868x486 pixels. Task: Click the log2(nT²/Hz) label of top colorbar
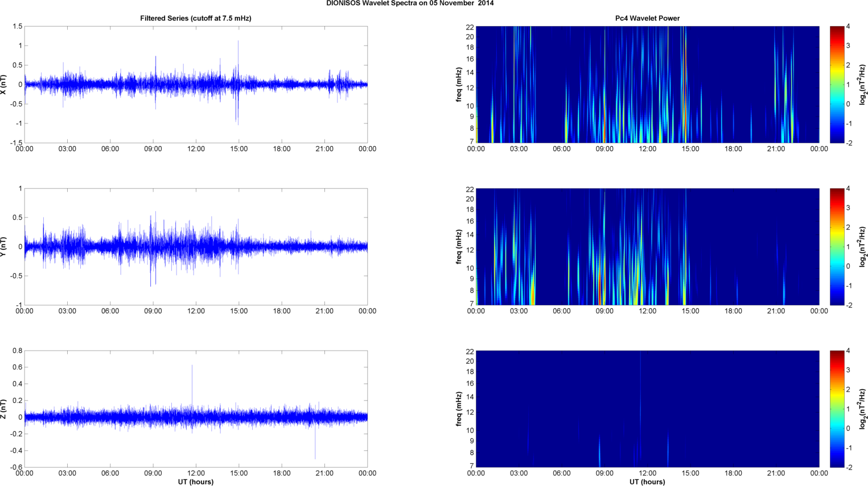(x=863, y=85)
